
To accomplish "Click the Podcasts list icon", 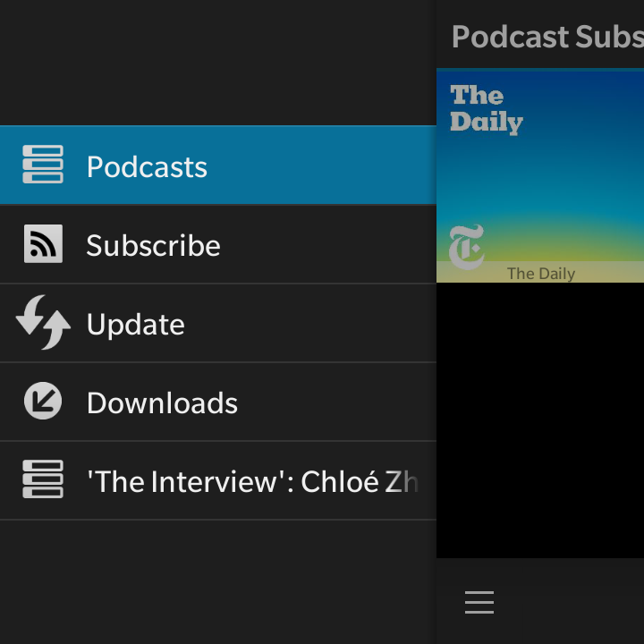I will coord(43,165).
